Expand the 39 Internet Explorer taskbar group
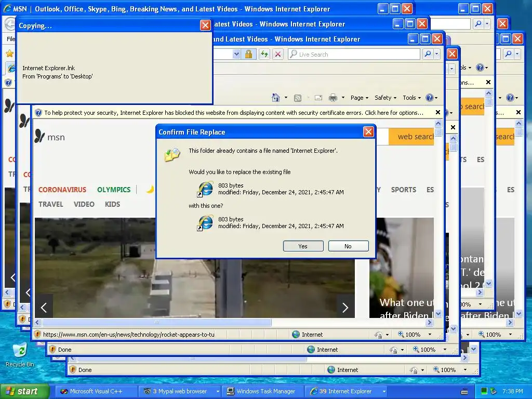Screen dimensions: 532x399 pyautogui.click(x=384, y=391)
